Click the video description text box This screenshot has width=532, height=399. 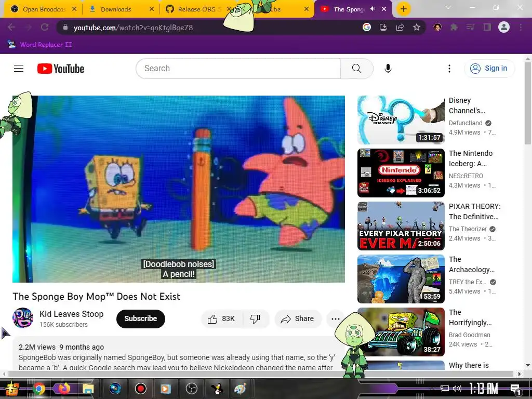click(179, 353)
